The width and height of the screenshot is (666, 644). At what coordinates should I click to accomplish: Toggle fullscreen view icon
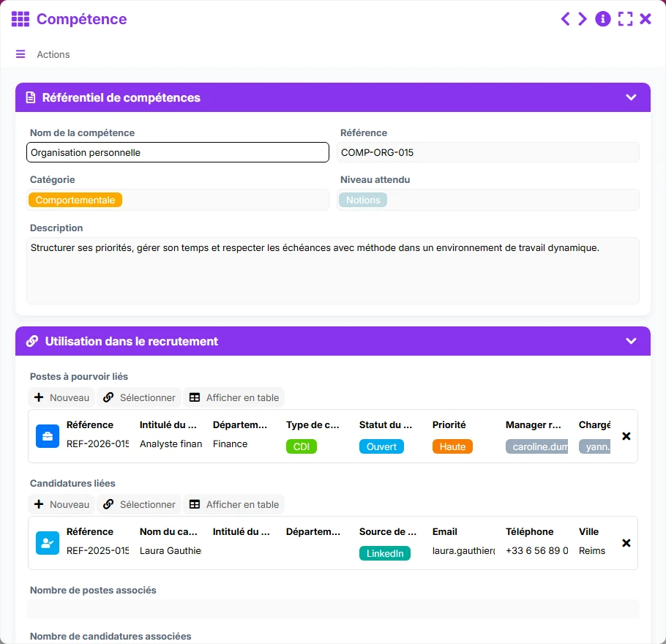625,19
